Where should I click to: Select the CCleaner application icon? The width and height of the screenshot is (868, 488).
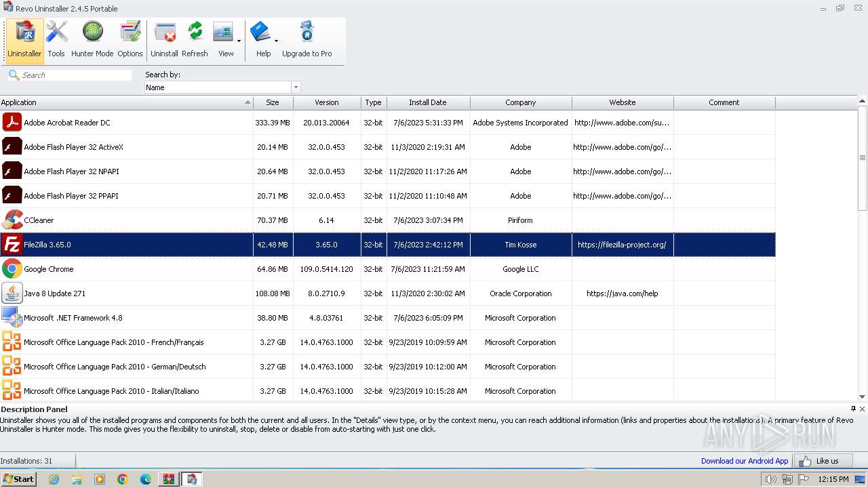pyautogui.click(x=12, y=220)
